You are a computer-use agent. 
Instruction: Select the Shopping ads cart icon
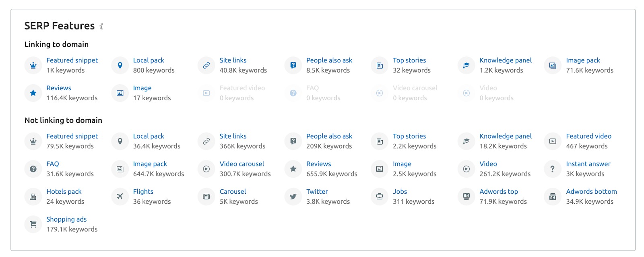(33, 224)
